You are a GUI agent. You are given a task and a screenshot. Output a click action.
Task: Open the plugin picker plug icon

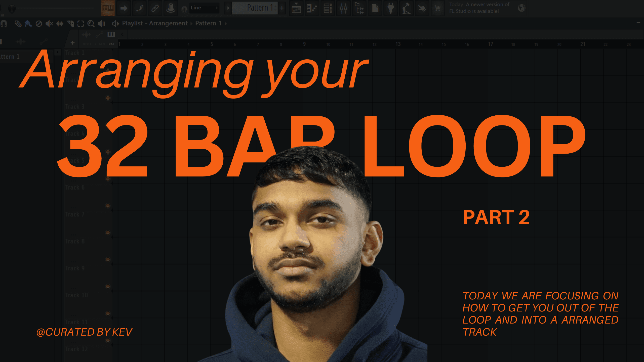point(391,8)
